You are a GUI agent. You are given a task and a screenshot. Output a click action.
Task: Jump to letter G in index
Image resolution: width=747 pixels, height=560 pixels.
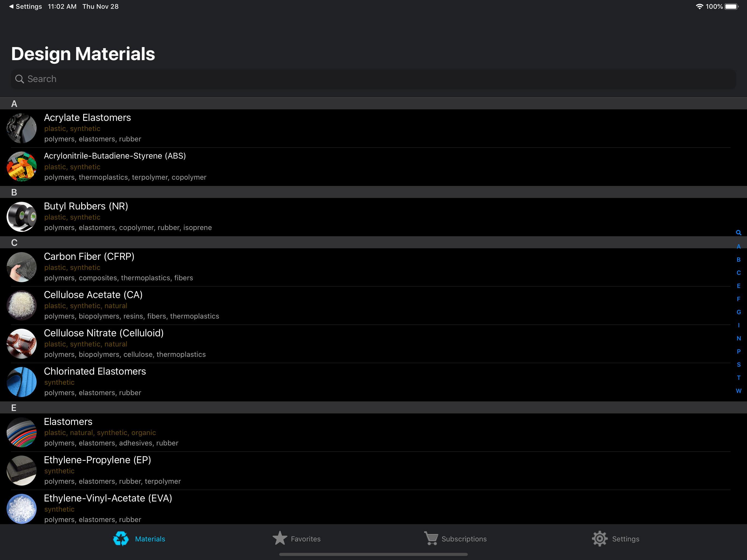click(738, 312)
